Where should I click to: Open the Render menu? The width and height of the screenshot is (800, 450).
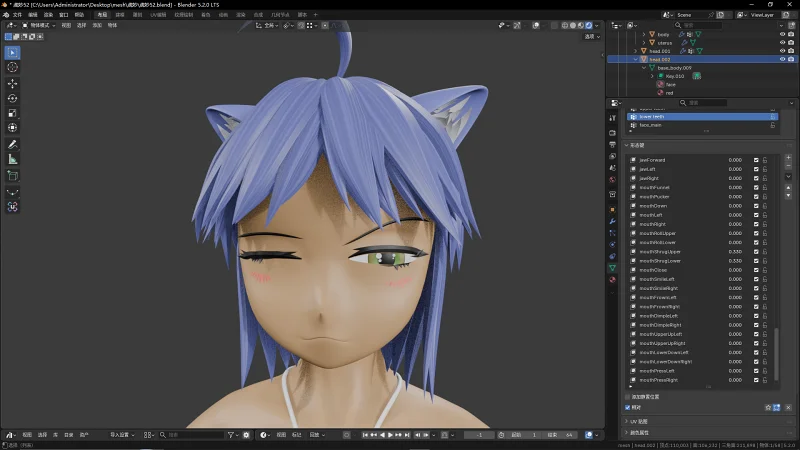click(x=48, y=15)
